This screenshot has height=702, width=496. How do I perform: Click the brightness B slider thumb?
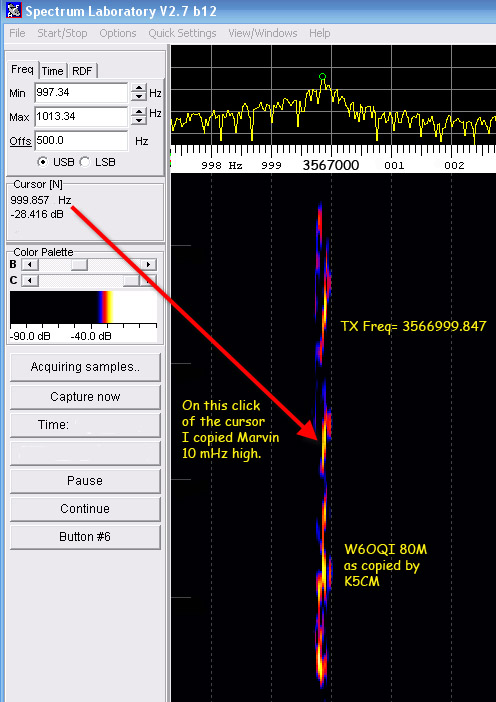pos(79,265)
